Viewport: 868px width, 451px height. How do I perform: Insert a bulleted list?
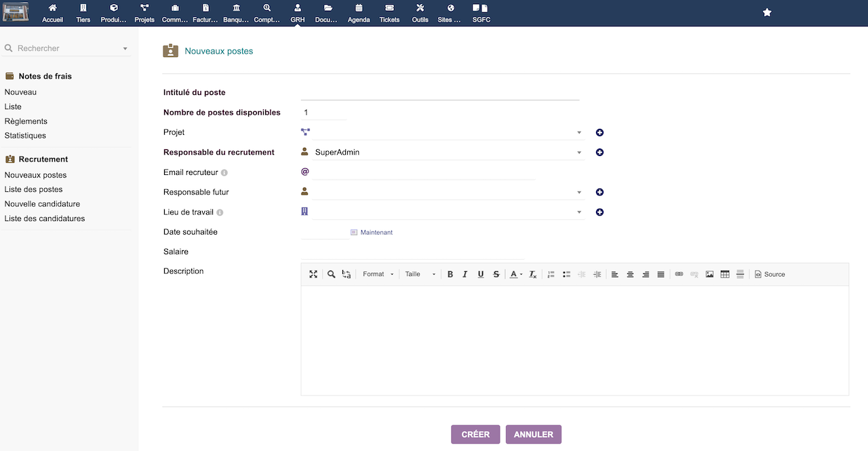(x=566, y=274)
